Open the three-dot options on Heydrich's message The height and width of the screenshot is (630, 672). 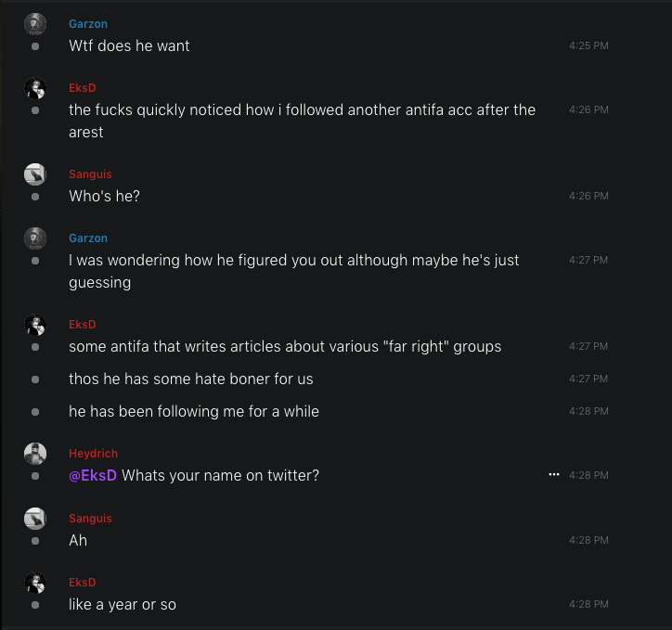(x=554, y=475)
